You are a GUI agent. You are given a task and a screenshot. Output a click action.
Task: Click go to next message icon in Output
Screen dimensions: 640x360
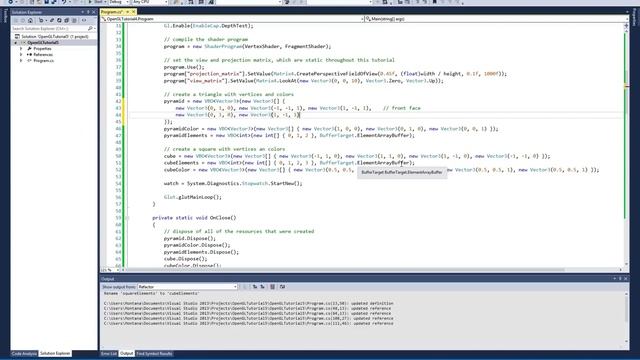pyautogui.click(x=262, y=287)
